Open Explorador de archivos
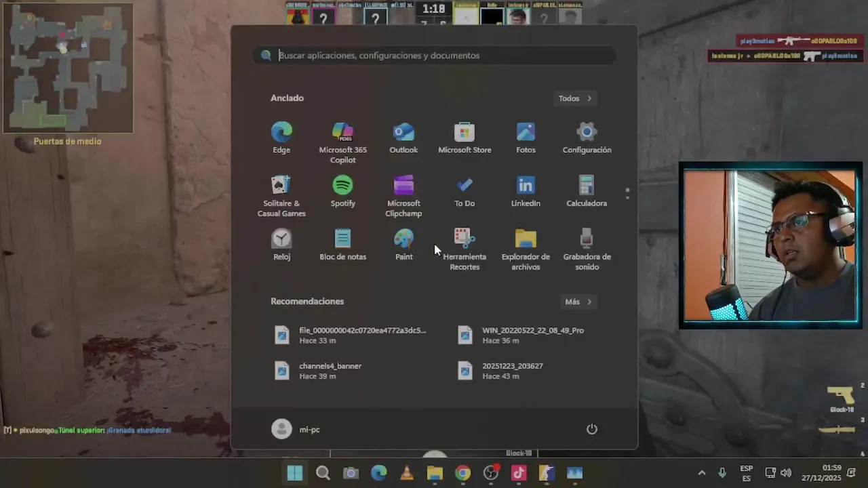Screen dimensions: 868x488 pyautogui.click(x=526, y=250)
